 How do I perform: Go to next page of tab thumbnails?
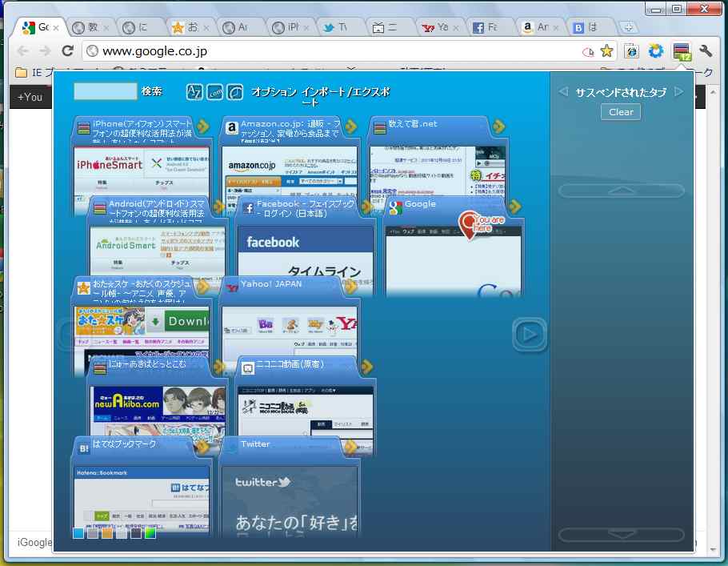[x=530, y=334]
